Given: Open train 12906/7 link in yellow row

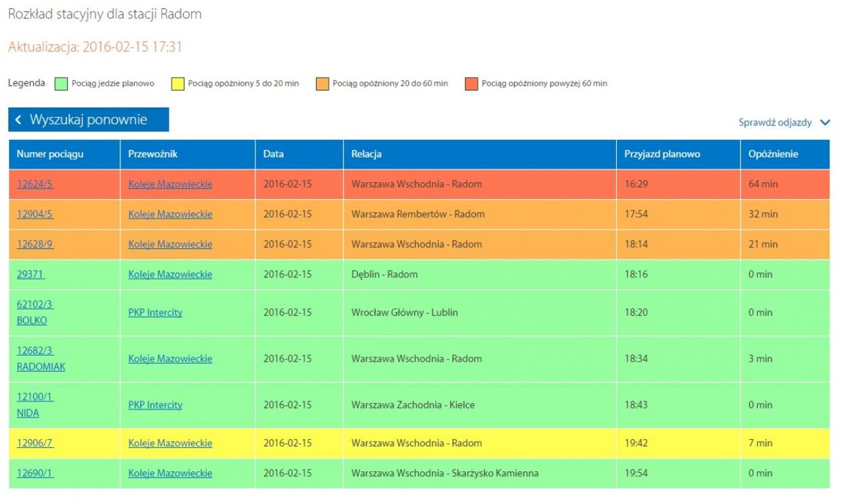Looking at the screenshot, I should (x=35, y=443).
